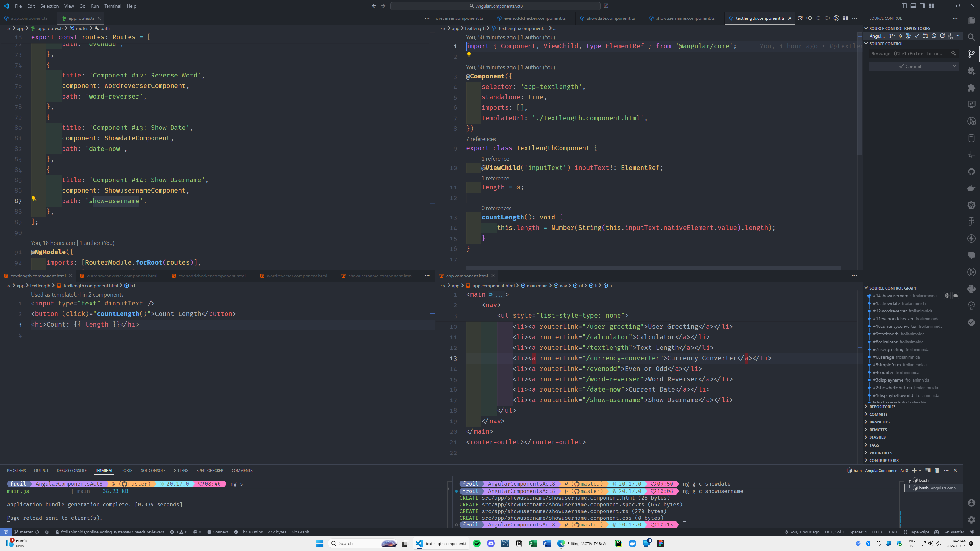
Task: Toggle the bottom panel layout button
Action: [913, 6]
